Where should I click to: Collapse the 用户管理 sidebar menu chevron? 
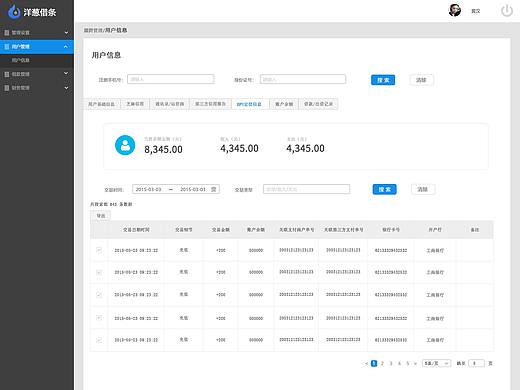(x=66, y=46)
